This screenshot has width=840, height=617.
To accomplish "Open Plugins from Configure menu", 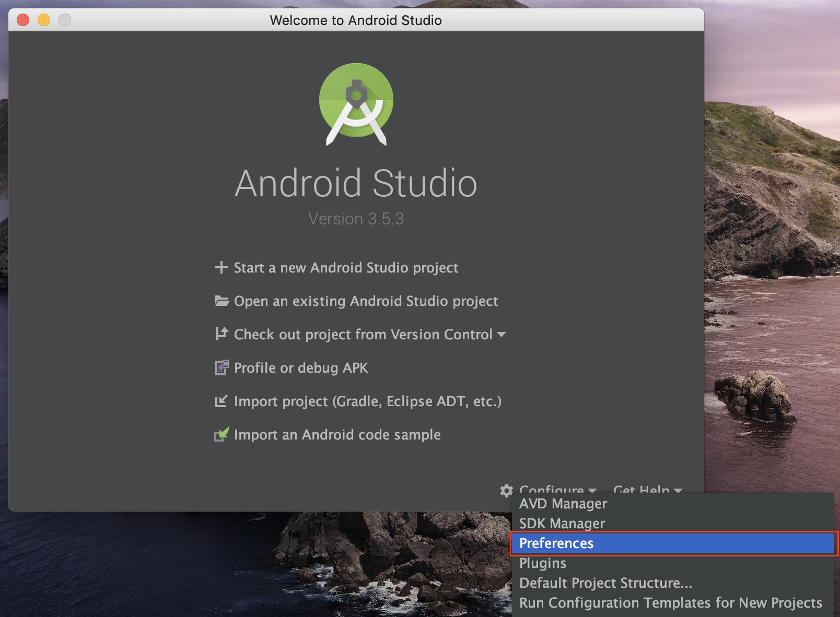I will [x=673, y=563].
